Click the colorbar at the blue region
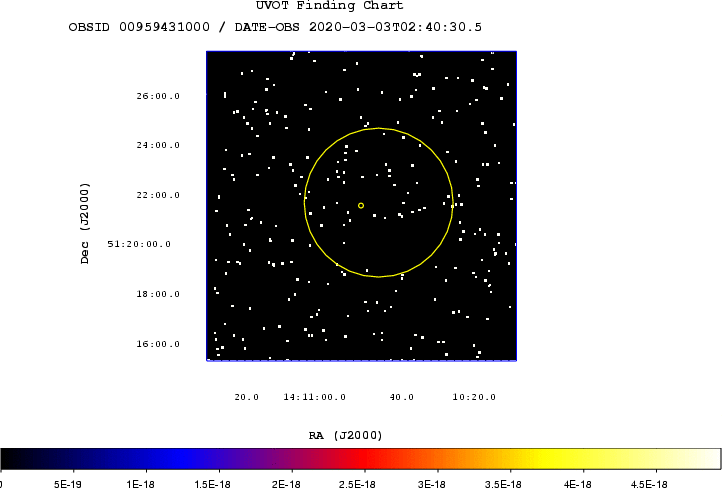This screenshot has height=488, width=722. click(x=180, y=459)
